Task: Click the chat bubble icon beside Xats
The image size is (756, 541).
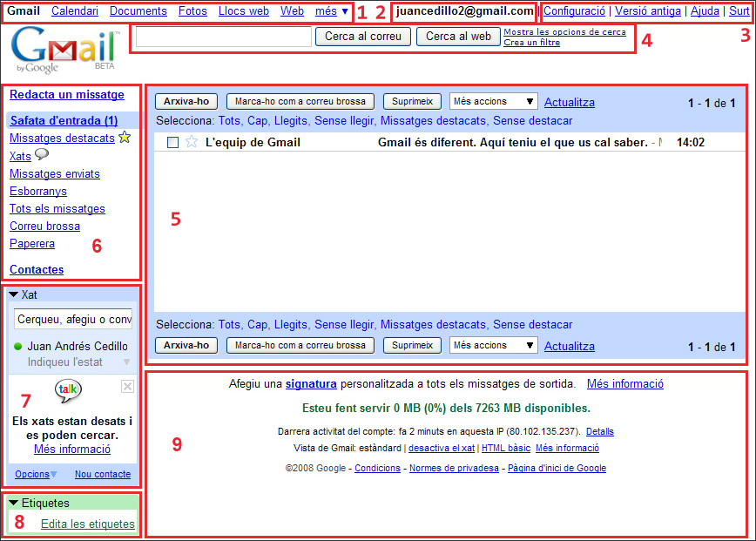Action: [x=41, y=155]
